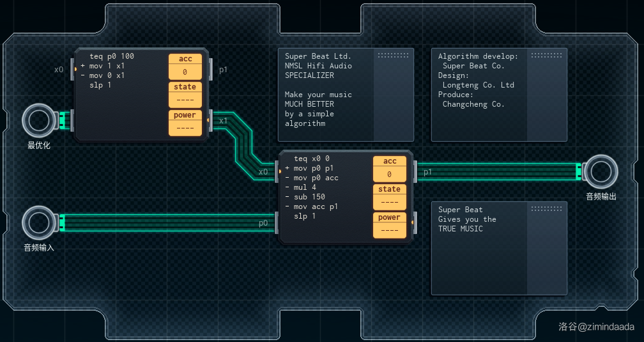Click the "mov acc p1" code line
644x342 pixels.
point(316,206)
